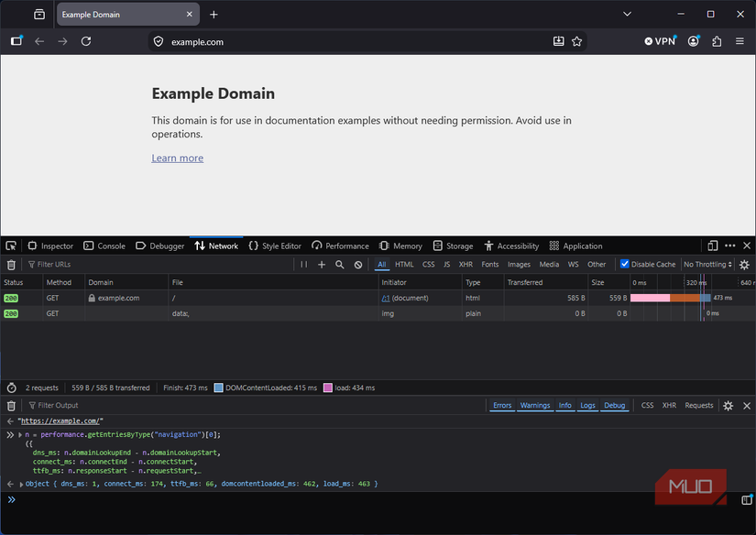Select the example.com GET request row
This screenshot has height=535, width=756.
click(x=378, y=298)
